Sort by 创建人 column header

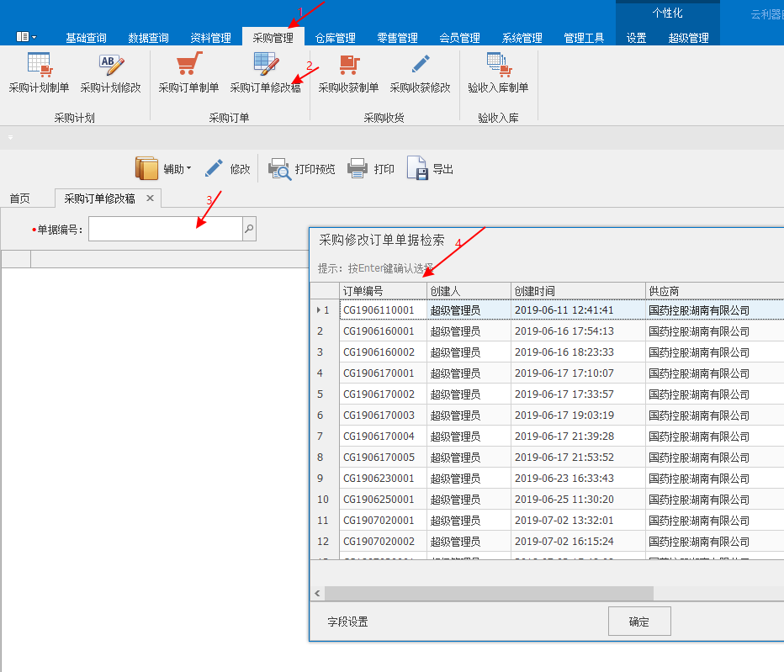(469, 291)
